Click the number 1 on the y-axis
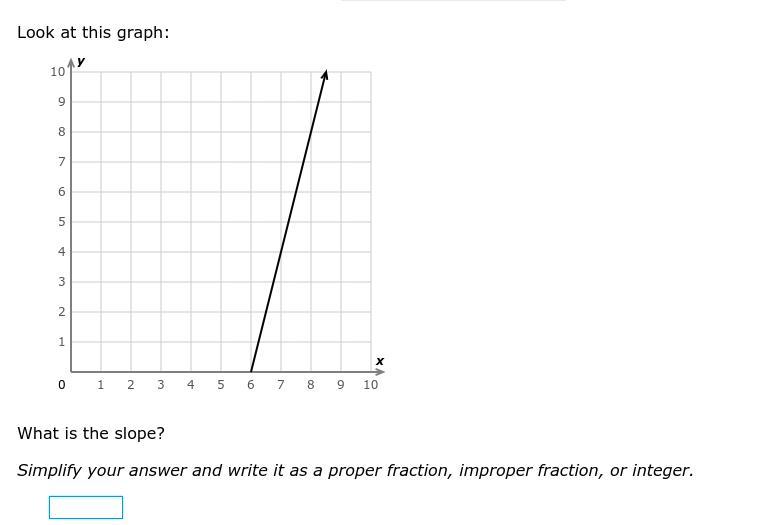Image resolution: width=767 pixels, height=525 pixels. click(62, 342)
